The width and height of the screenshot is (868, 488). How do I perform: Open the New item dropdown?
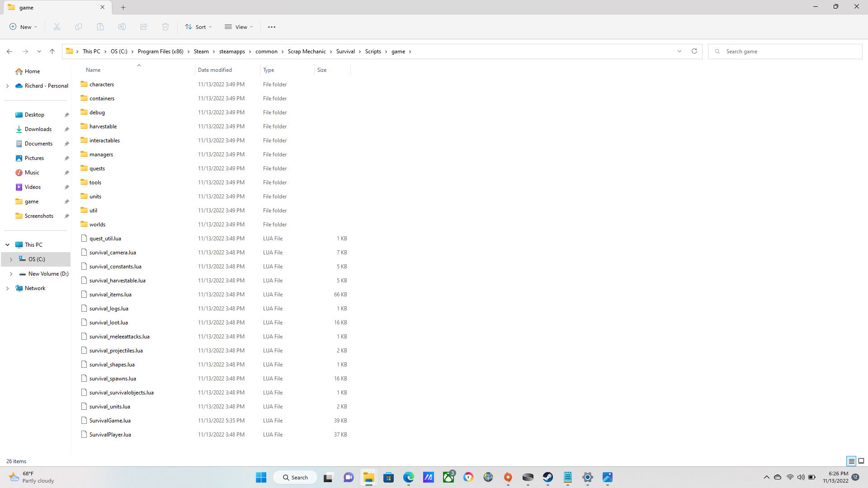coord(24,27)
